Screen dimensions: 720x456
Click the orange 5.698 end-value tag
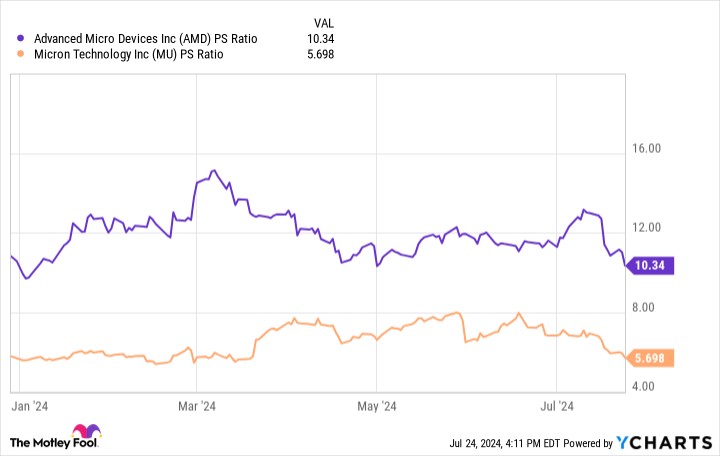click(655, 357)
